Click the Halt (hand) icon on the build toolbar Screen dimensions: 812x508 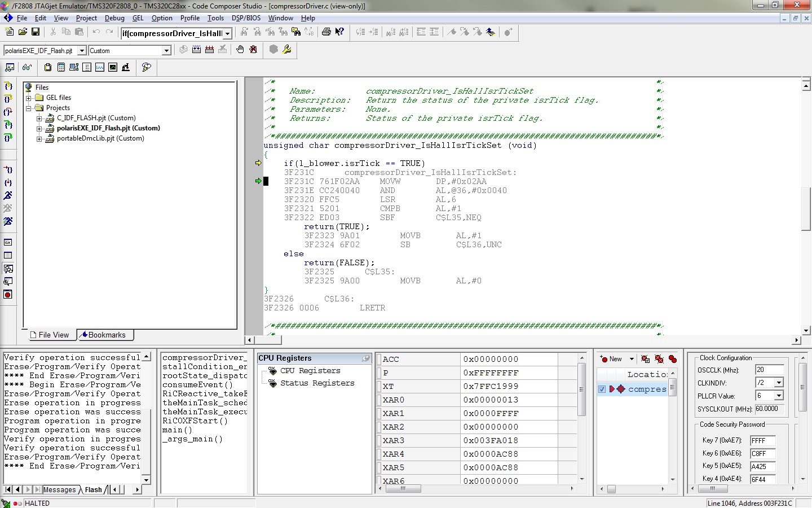coord(240,50)
